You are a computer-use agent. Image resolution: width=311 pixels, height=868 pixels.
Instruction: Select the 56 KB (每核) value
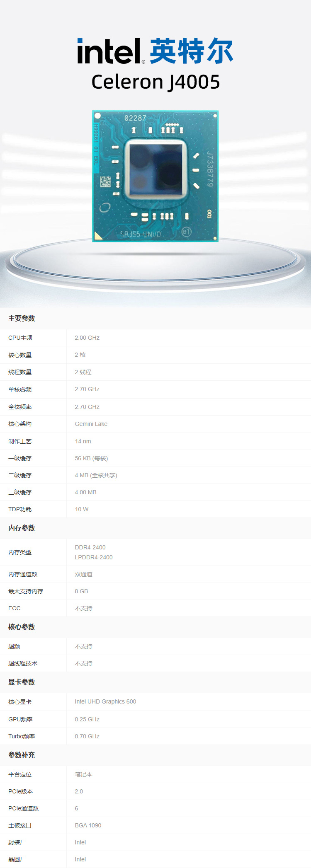tap(91, 458)
